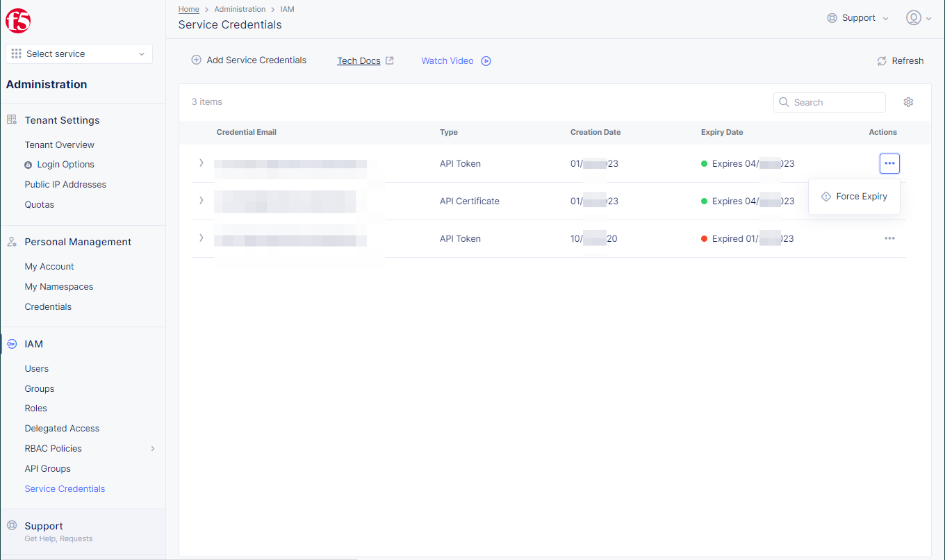Click the Personal Management person icon
This screenshot has height=560, width=945.
[10, 242]
